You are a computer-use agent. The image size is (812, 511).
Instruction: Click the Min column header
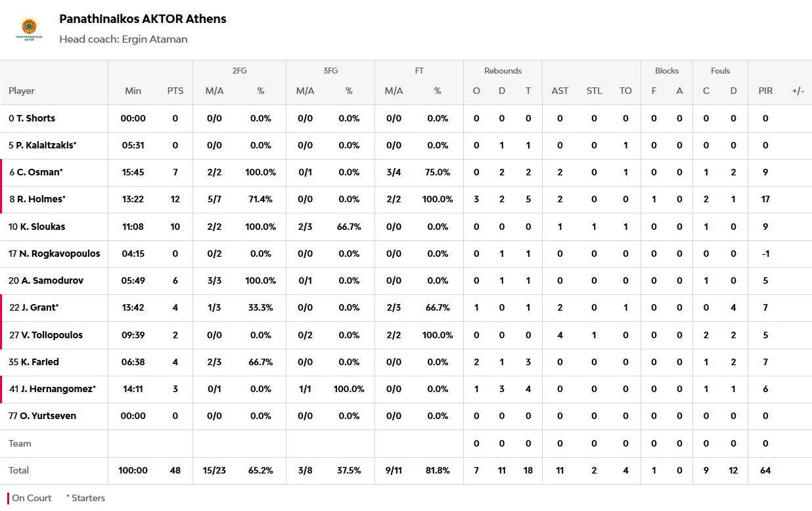pos(133,91)
